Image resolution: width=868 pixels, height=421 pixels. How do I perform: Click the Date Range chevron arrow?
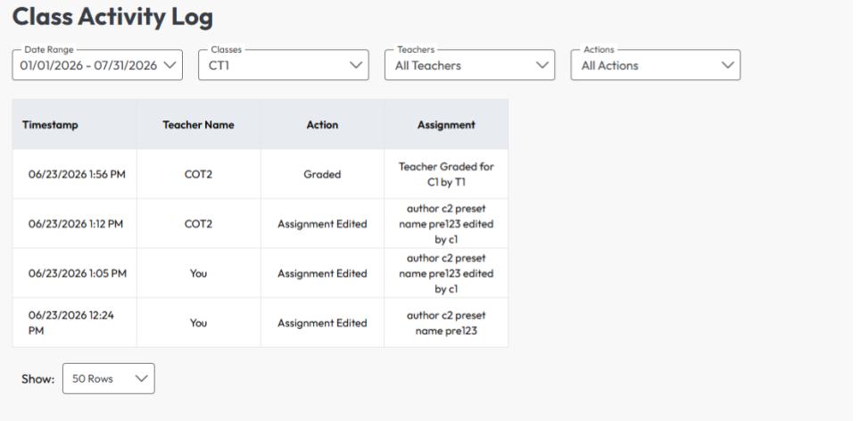(x=170, y=65)
